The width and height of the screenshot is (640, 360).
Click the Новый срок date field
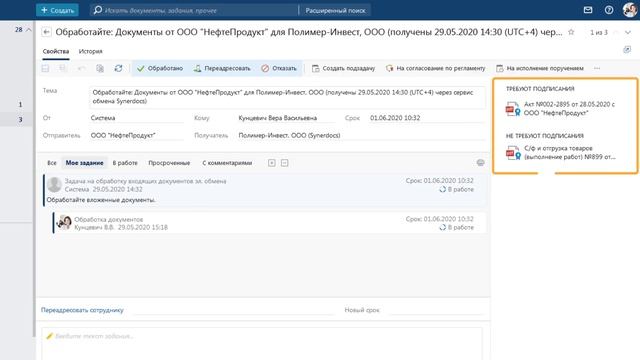436,310
